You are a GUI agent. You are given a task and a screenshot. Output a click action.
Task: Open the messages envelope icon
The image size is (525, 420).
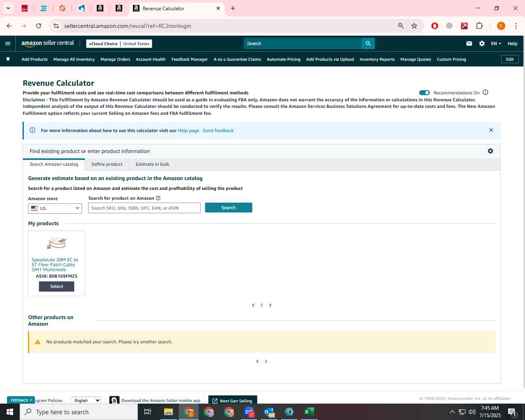pos(469,43)
